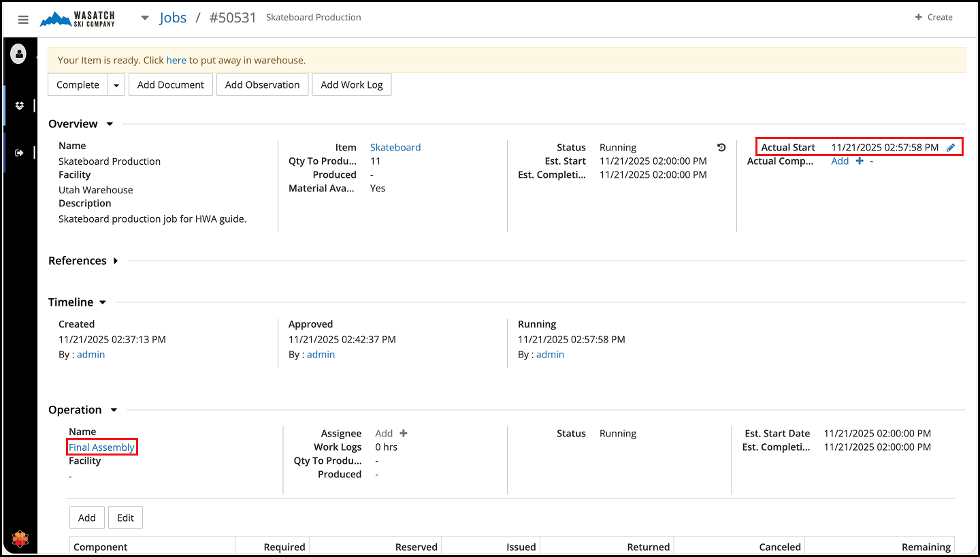Click the orange hexagon logo at bottom-left
Viewport: 980px width, 557px height.
(20, 539)
